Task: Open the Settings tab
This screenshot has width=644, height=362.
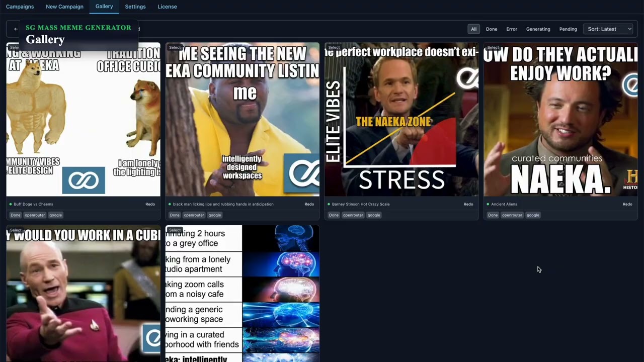Action: coord(135,7)
